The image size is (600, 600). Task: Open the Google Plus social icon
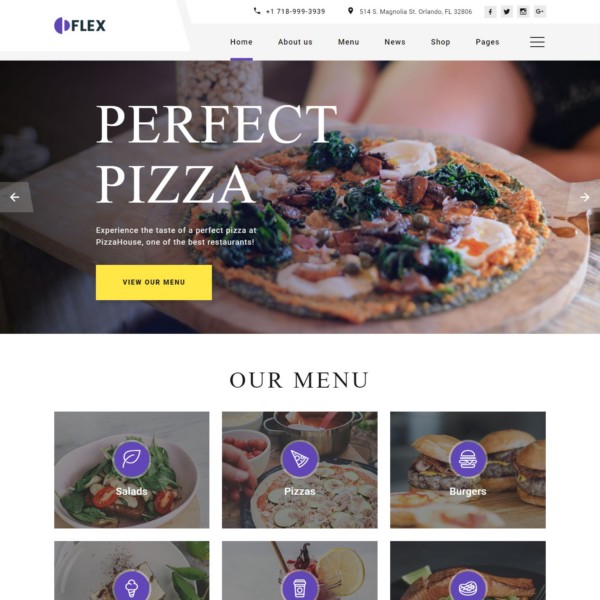tap(540, 12)
